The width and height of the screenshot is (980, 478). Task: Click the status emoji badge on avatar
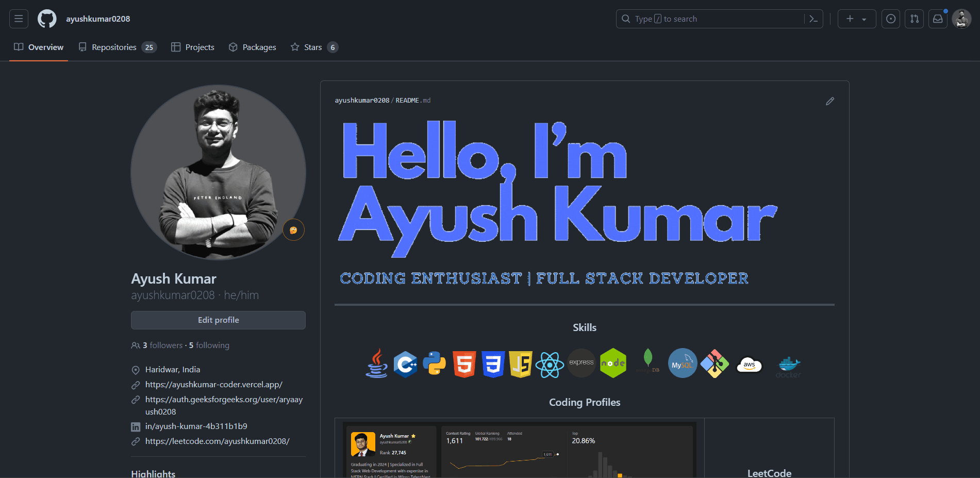[x=293, y=230]
